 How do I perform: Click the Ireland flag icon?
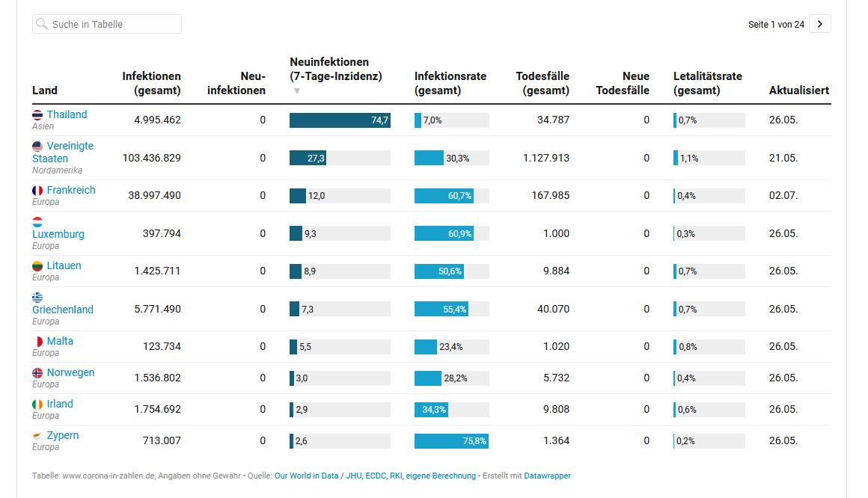point(37,405)
